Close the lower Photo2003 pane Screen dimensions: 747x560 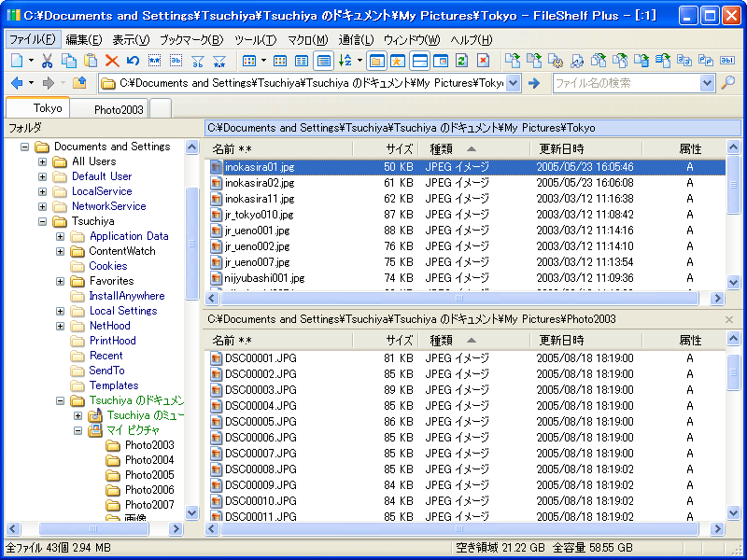(729, 319)
